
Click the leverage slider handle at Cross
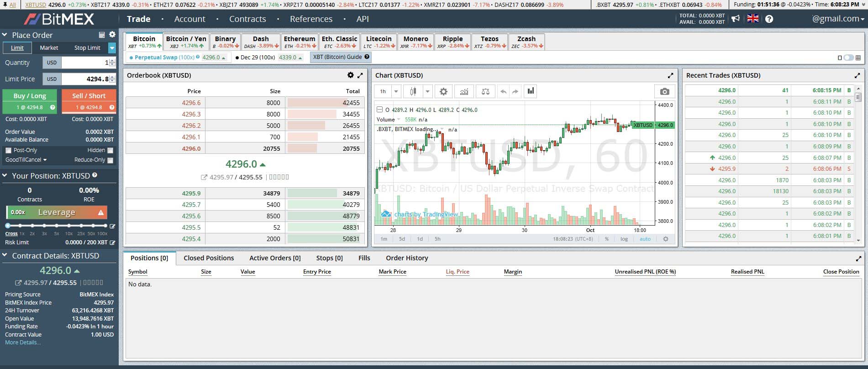click(8, 226)
